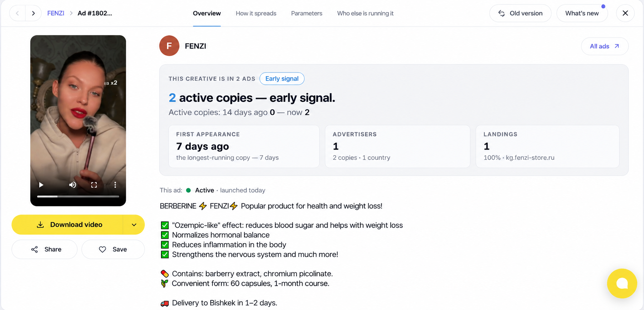Switch to Old version
Viewport: 644px width, 310px height.
point(520,13)
